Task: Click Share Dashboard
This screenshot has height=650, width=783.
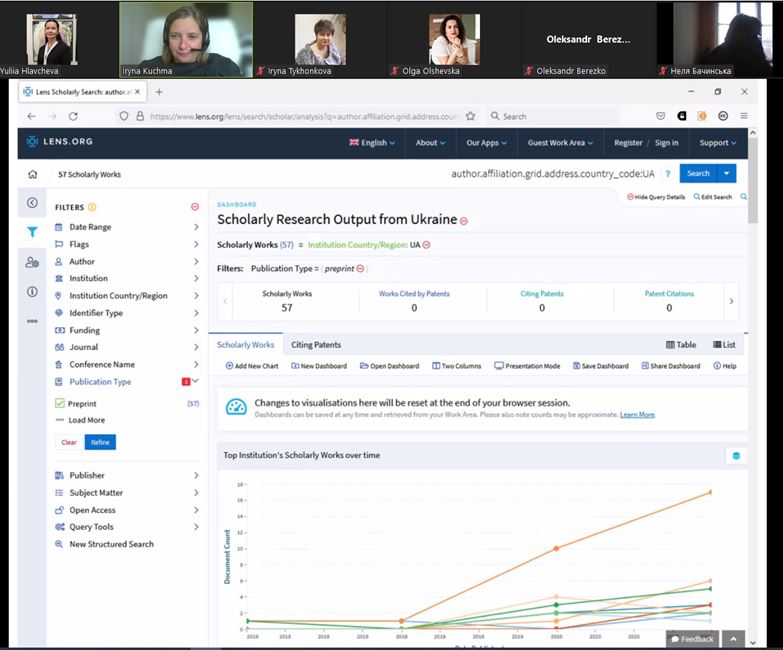Action: (x=671, y=366)
